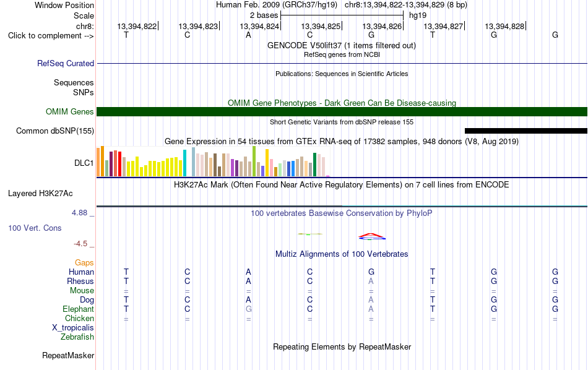Viewport: 588px width, 370px height.
Task: Click the X_tropicalis species label
Action: [x=73, y=328]
